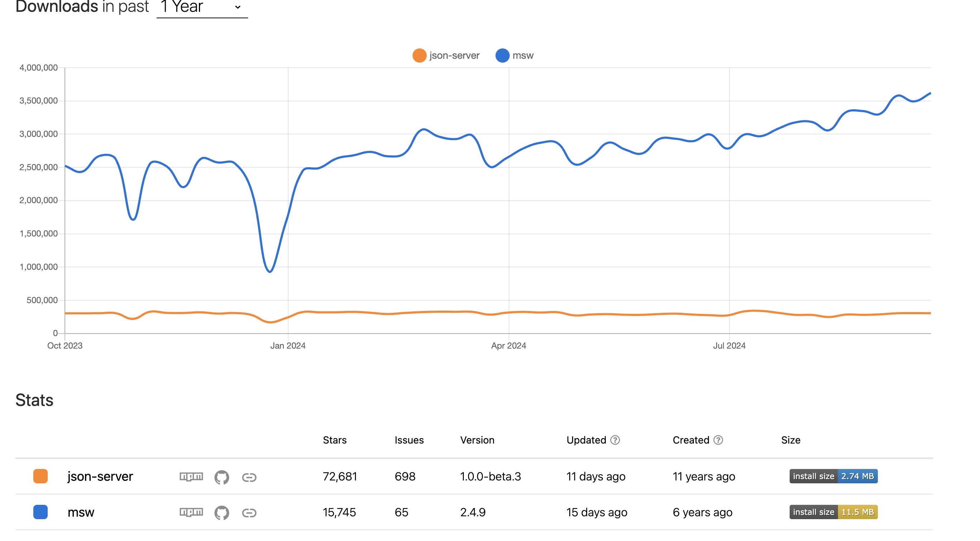Click Issues column header
Viewport: 980px width, 541px height.
(x=409, y=440)
